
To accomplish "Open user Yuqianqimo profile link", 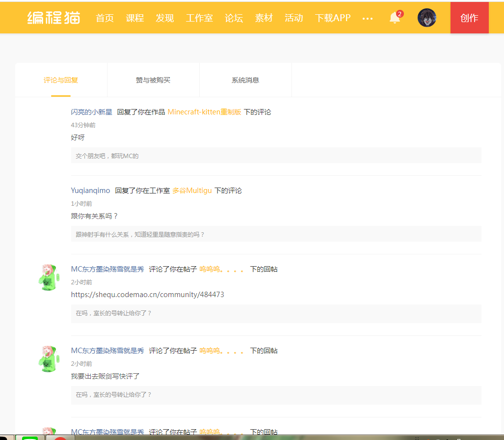I will pyautogui.click(x=90, y=191).
